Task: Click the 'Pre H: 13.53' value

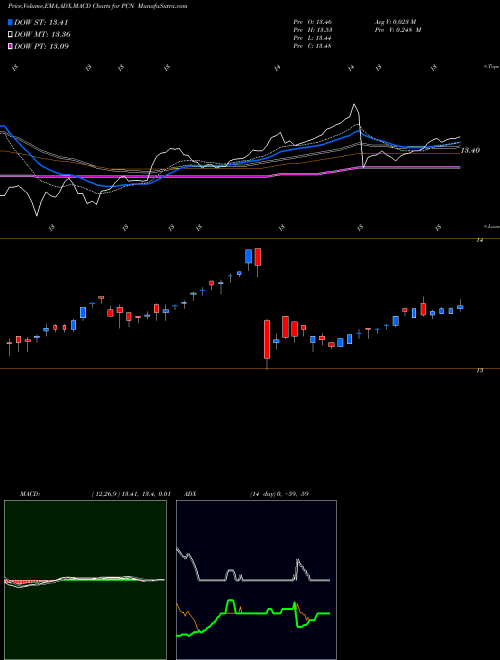Action: point(313,30)
